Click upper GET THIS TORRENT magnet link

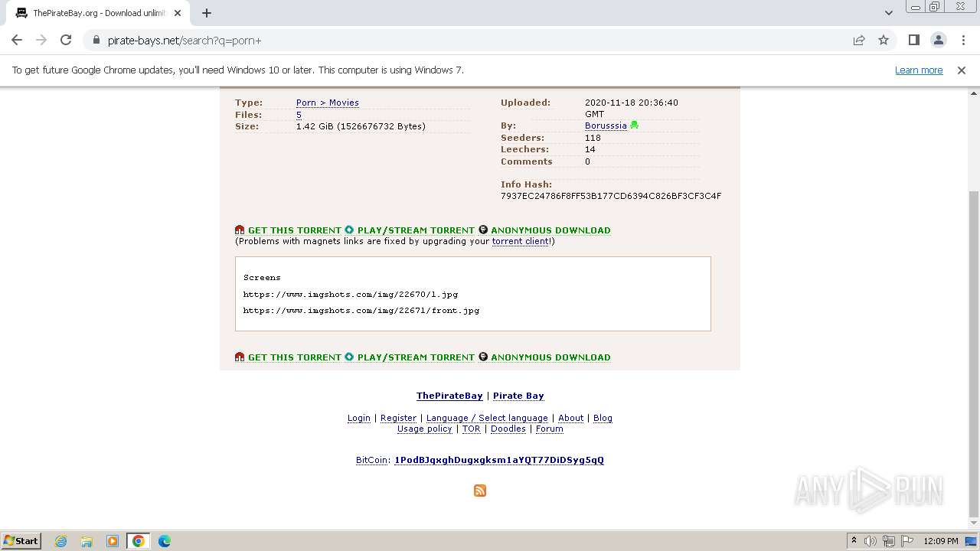click(295, 230)
